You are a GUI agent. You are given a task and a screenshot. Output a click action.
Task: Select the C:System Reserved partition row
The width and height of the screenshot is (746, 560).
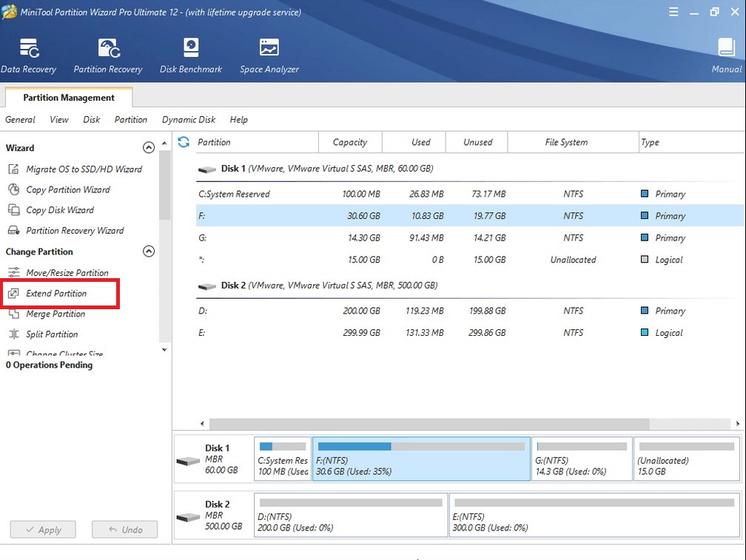pyautogui.click(x=469, y=194)
